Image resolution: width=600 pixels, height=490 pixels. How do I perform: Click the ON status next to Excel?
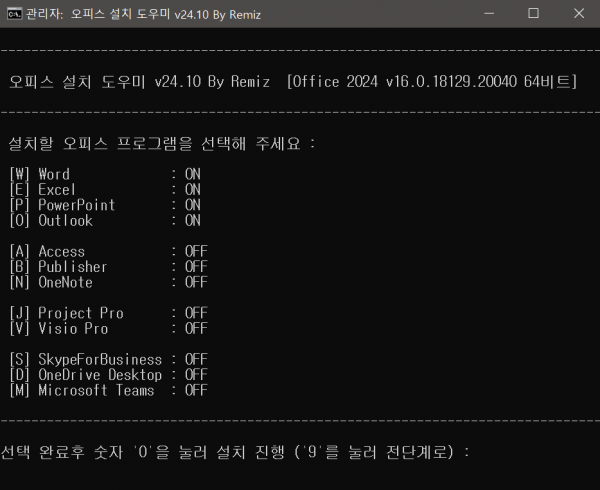point(193,189)
